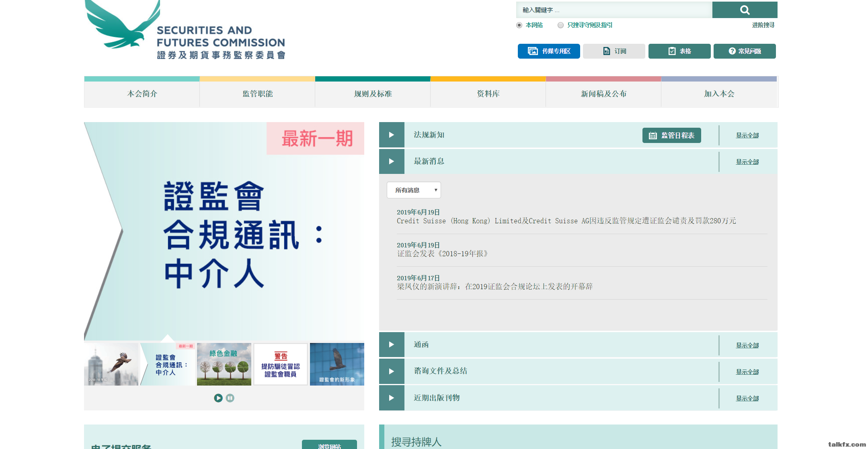Screen dimensions: 868x449
Task: Expand the 法规新知 section arrow
Action: 392,135
